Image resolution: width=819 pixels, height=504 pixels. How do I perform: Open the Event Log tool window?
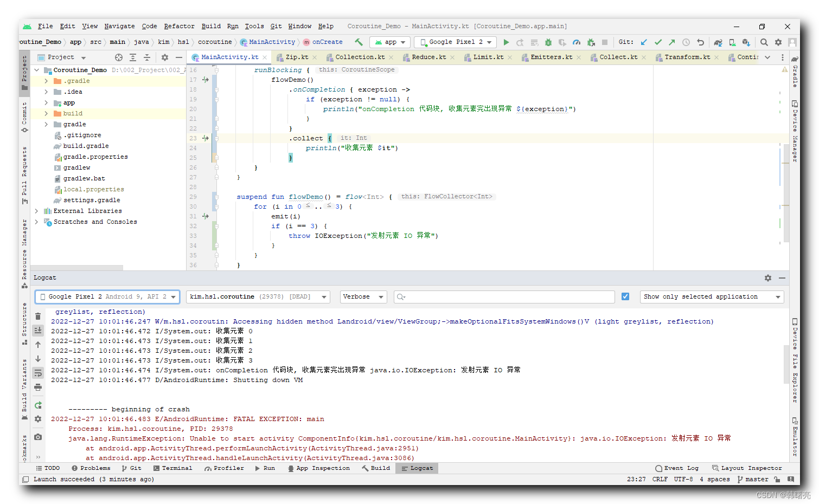pyautogui.click(x=677, y=468)
